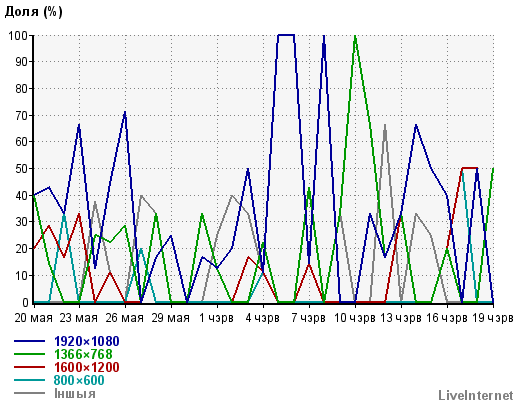
Task: Click the 10 чэрв date label
Action: coord(355,318)
